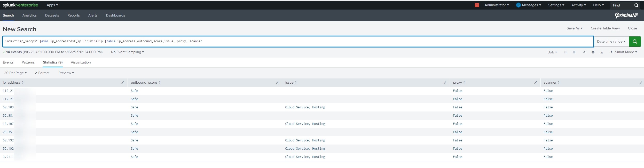The width and height of the screenshot is (644, 168).
Task: Go to Datasets in nav bar
Action: point(52,15)
